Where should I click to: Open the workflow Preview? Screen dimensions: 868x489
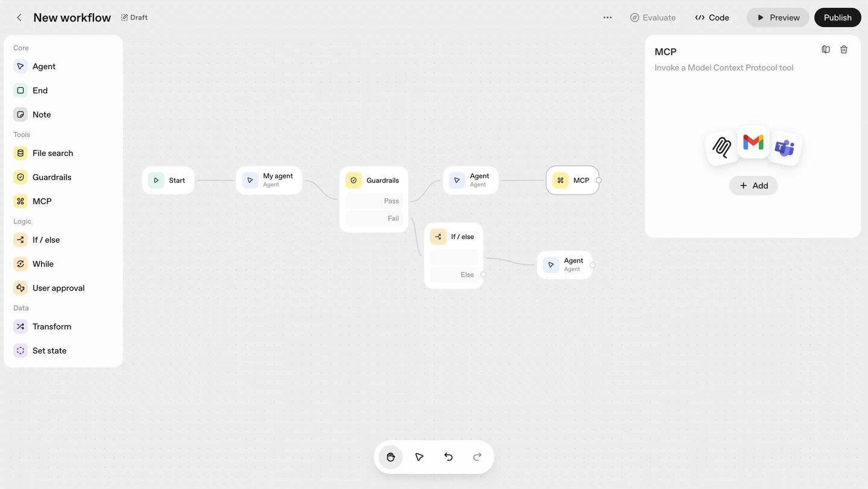[x=778, y=17]
